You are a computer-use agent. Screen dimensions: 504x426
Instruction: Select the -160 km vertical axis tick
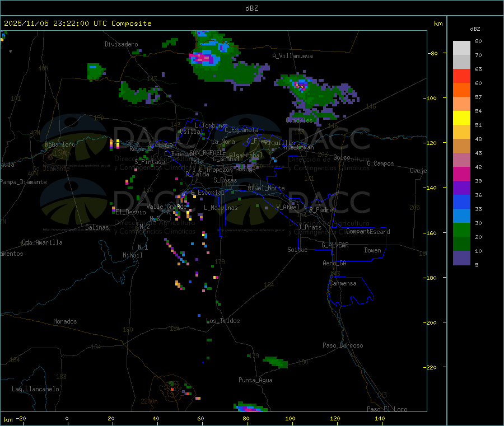click(x=431, y=233)
